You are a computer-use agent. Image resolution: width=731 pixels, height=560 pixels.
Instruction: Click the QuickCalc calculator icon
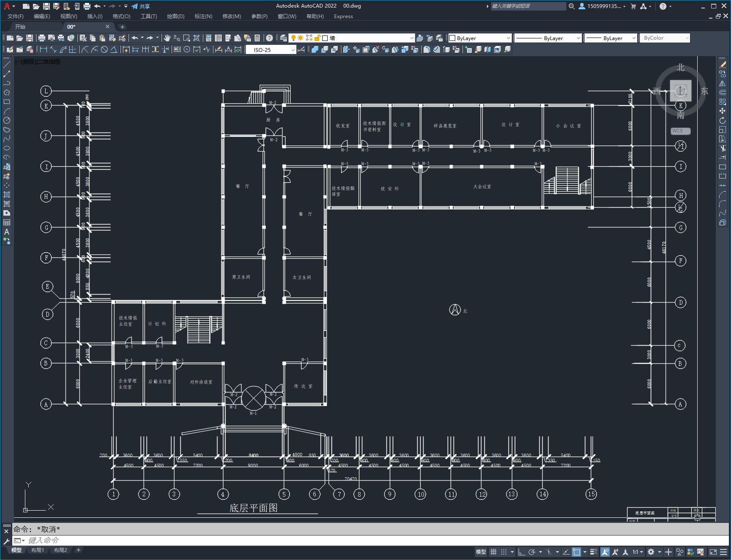[x=257, y=38]
